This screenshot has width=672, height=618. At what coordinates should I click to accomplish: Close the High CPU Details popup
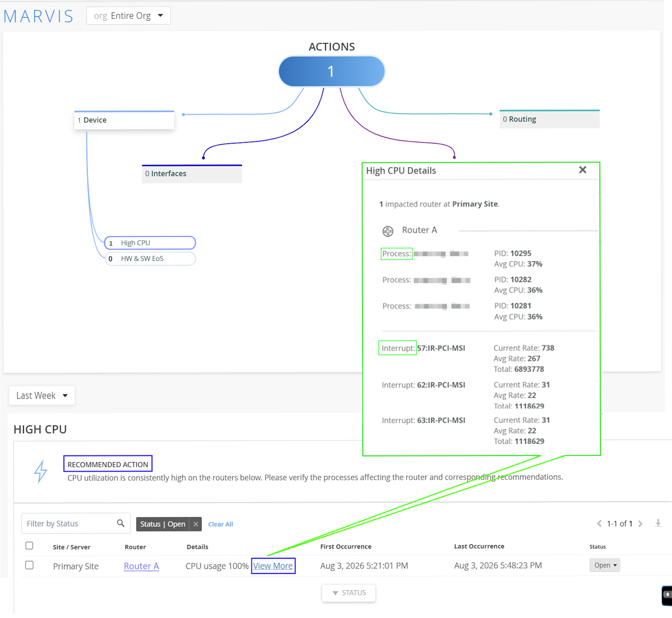pos(582,170)
